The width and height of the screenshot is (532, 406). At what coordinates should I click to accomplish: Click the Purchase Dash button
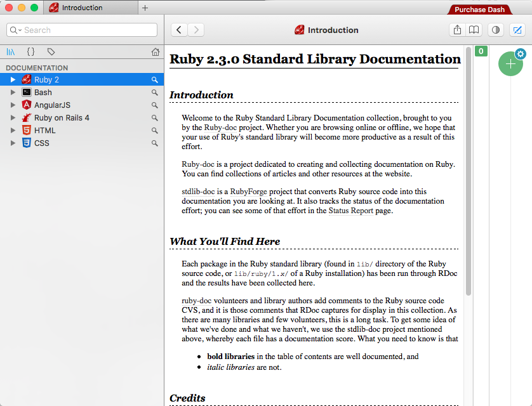click(x=480, y=9)
